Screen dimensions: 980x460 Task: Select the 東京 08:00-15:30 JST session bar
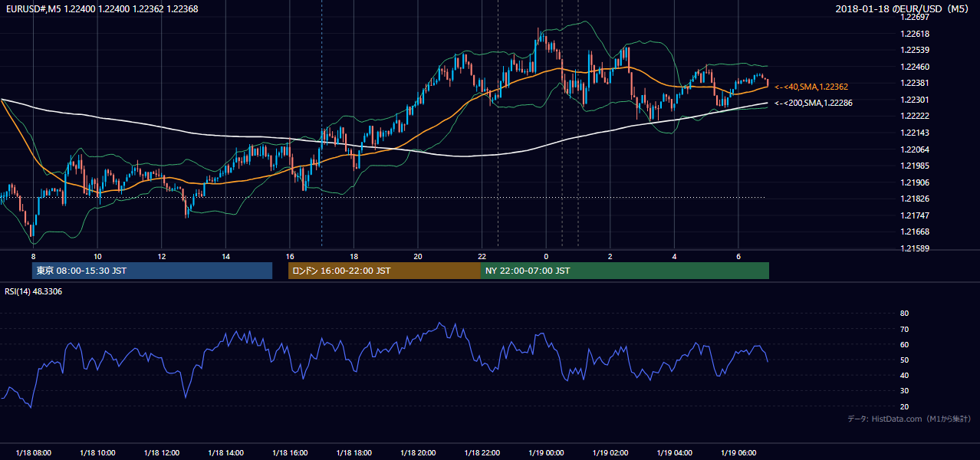pos(152,271)
